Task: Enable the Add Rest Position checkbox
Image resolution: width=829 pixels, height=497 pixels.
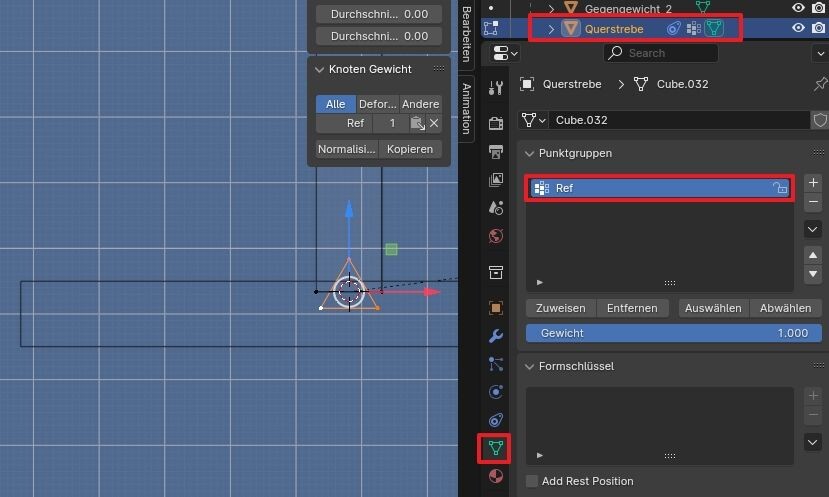Action: tap(532, 481)
